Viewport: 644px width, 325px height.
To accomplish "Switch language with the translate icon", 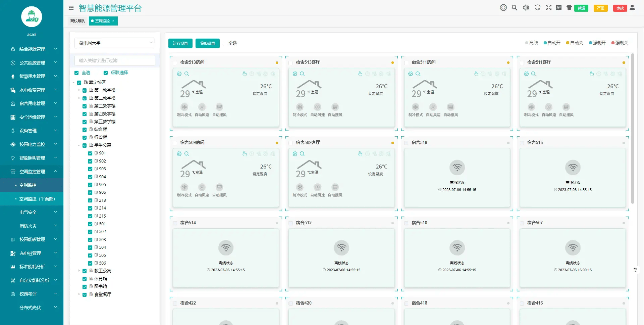I will point(559,7).
